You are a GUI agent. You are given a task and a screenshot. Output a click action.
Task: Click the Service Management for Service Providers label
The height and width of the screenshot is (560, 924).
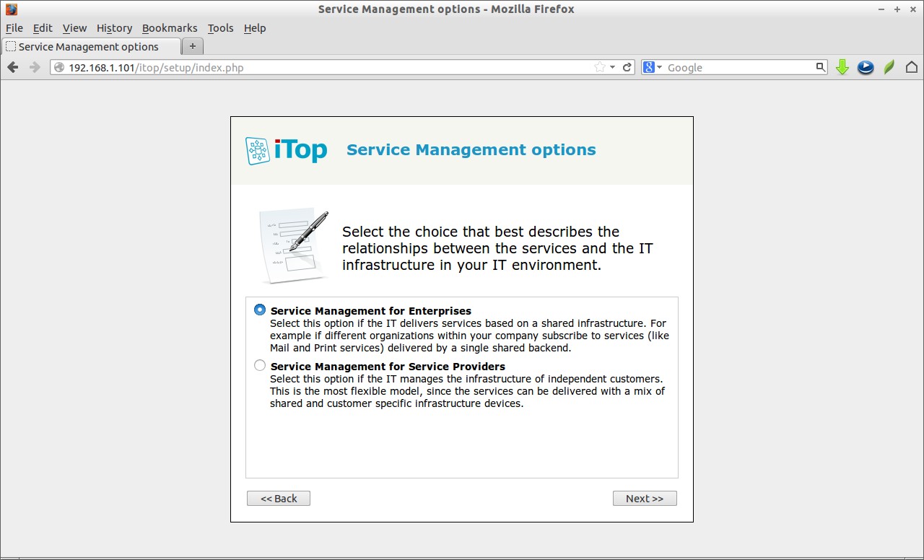[388, 367]
